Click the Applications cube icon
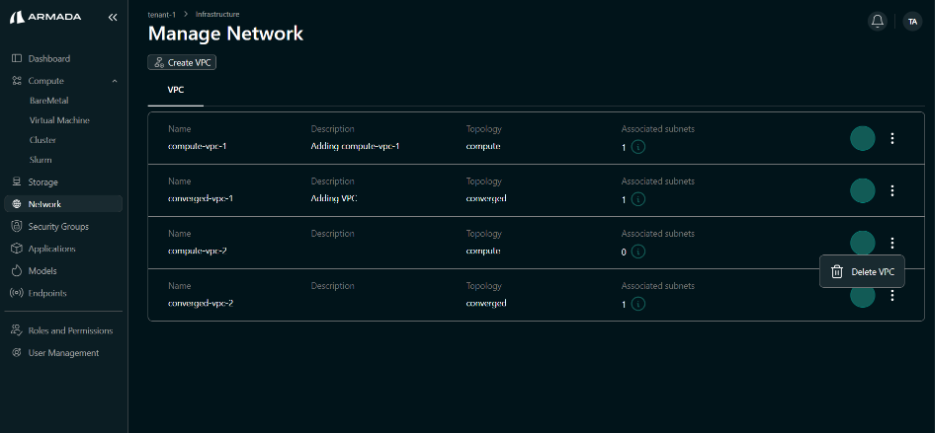The width and height of the screenshot is (936, 433). pyautogui.click(x=17, y=248)
